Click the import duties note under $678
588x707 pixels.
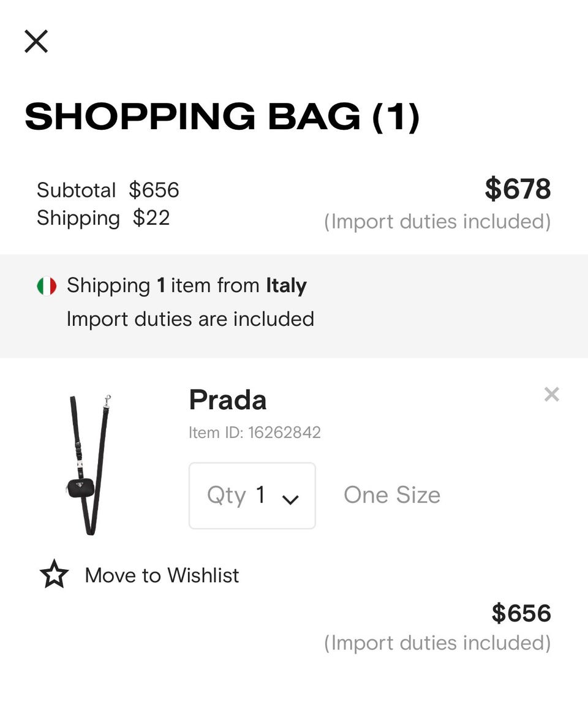(x=437, y=221)
